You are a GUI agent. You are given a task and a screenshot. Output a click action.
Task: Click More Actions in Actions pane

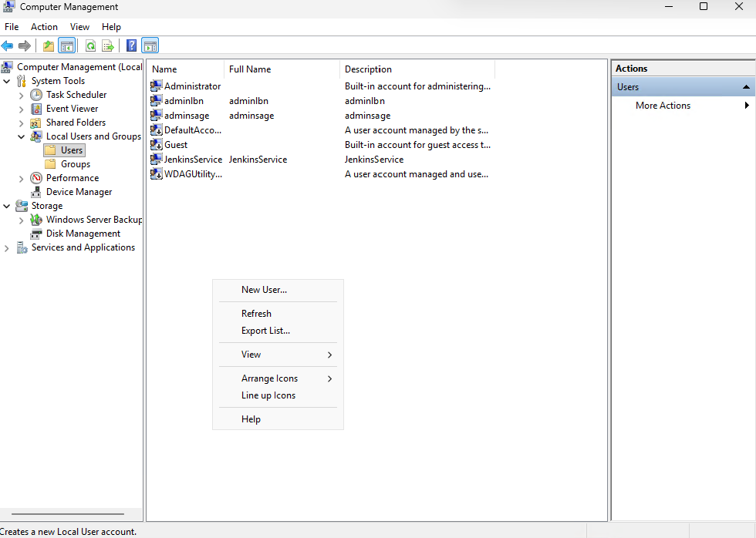click(663, 106)
